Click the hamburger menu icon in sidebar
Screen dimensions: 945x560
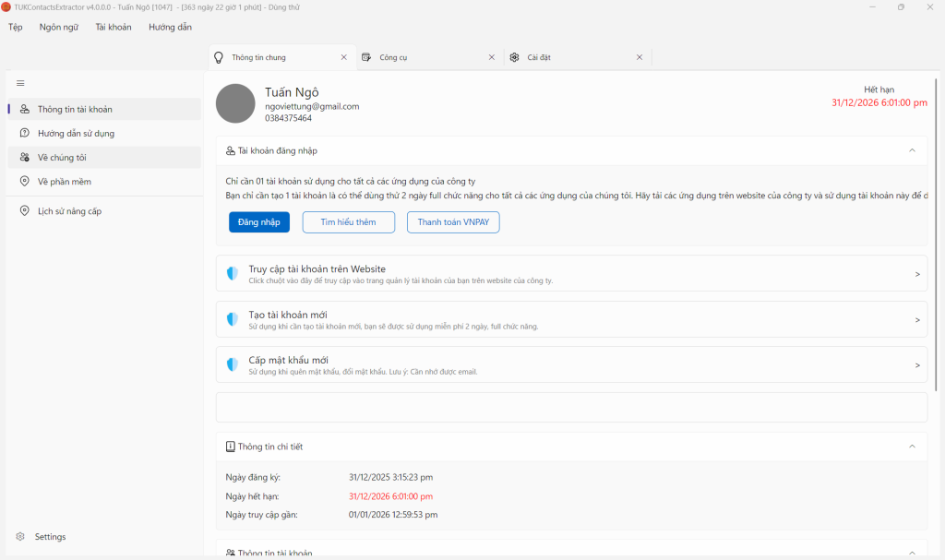pyautogui.click(x=20, y=83)
